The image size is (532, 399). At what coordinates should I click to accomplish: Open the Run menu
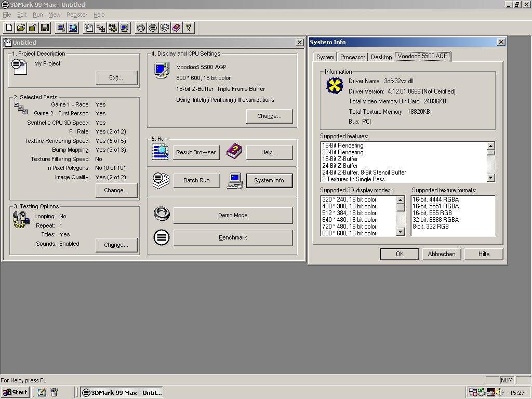[x=38, y=15]
